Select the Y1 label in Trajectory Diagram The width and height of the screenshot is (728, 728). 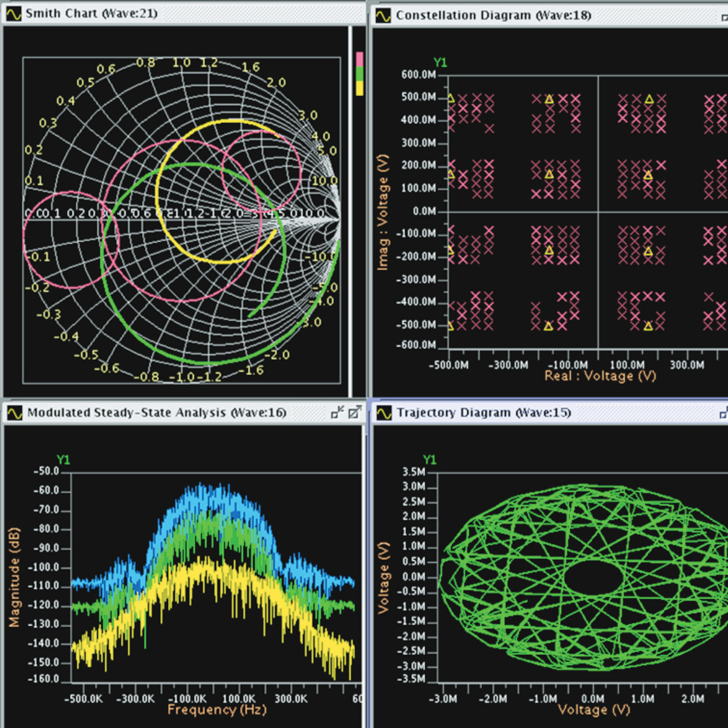click(x=429, y=460)
